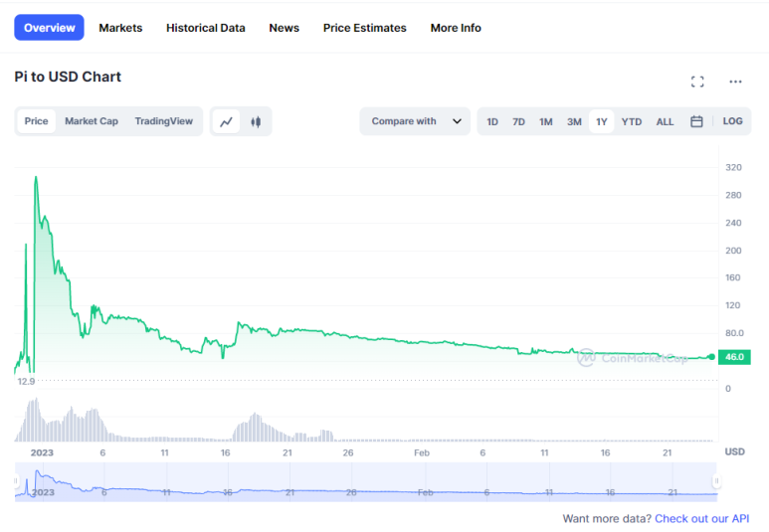Click the 320 price axis value
This screenshot has width=769, height=532.
pyautogui.click(x=733, y=167)
